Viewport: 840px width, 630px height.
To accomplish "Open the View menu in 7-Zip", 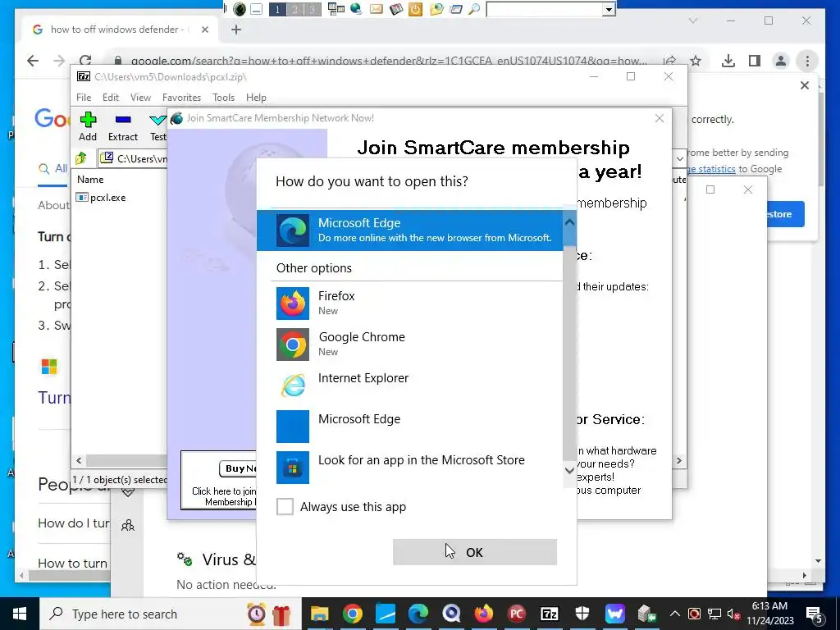I will click(140, 98).
